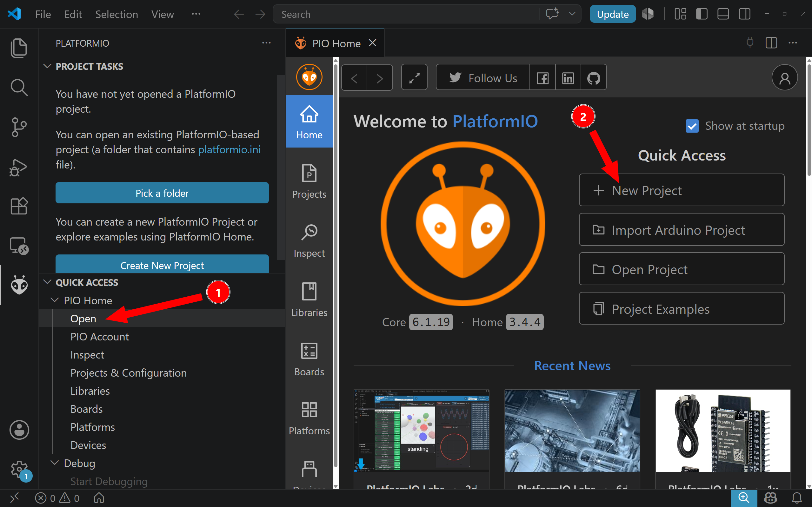Image resolution: width=812 pixels, height=507 pixels.
Task: Open the remote window status bar icon
Action: pos(14,498)
